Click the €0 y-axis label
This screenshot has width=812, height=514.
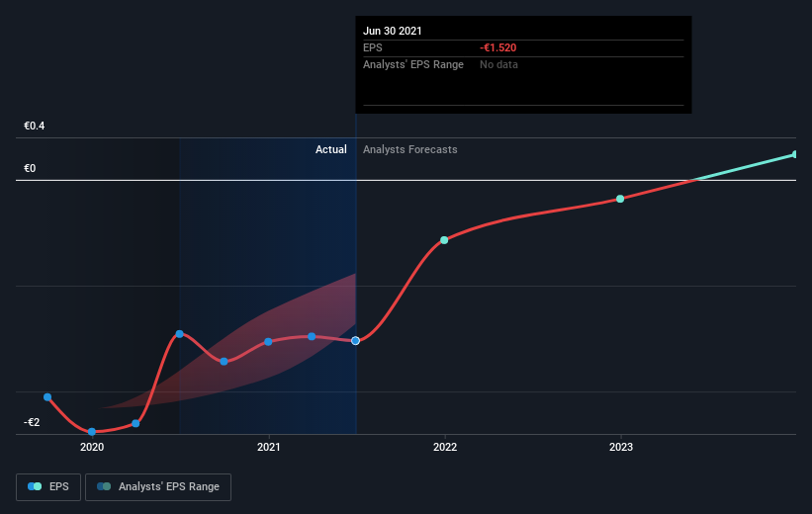click(30, 168)
